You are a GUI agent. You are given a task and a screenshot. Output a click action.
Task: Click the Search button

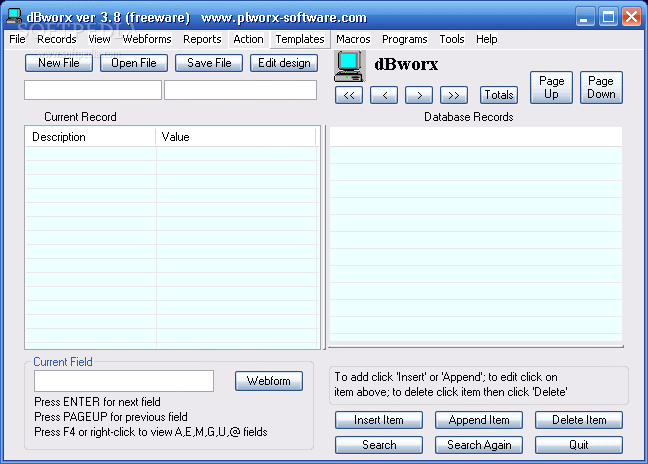(379, 445)
